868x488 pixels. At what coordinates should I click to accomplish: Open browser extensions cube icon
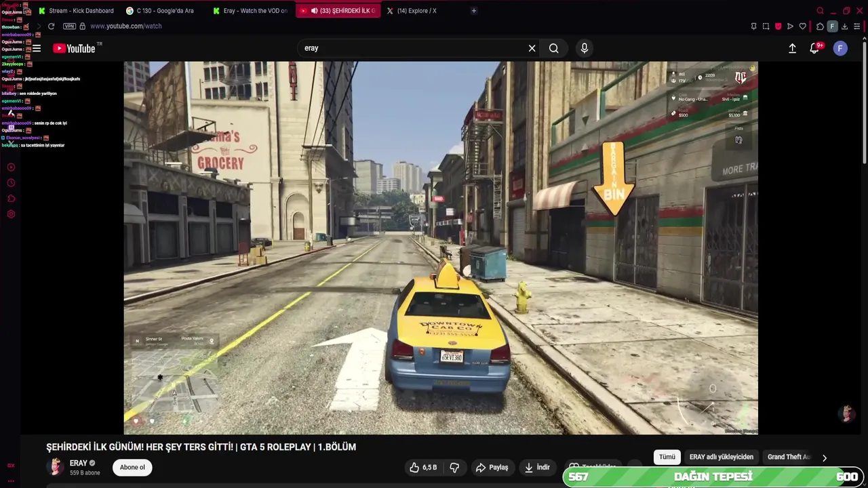coord(820,26)
